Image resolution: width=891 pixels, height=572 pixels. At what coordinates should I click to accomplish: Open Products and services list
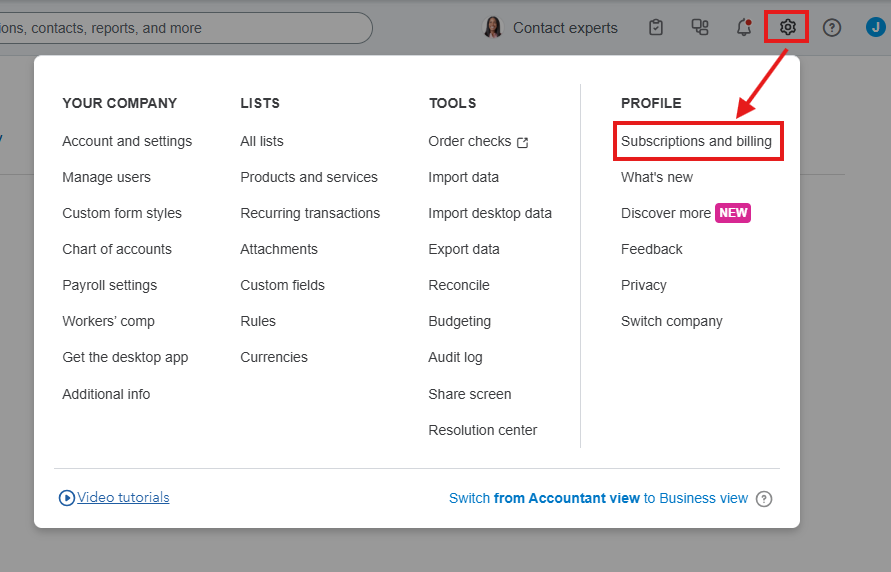[x=309, y=177]
